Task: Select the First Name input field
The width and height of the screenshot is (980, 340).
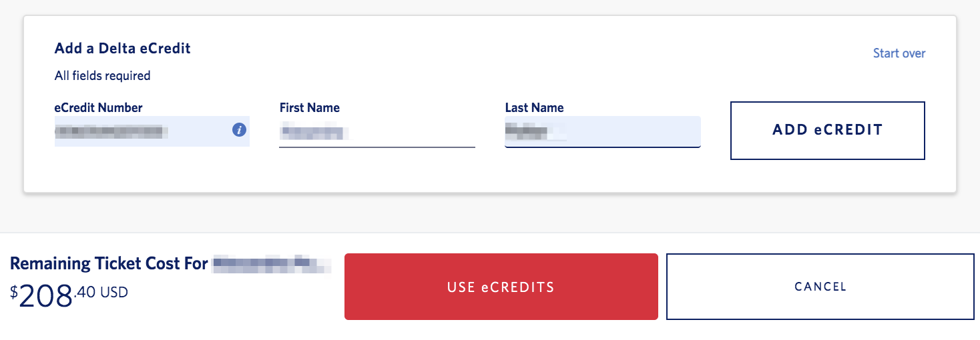Action: tap(377, 132)
